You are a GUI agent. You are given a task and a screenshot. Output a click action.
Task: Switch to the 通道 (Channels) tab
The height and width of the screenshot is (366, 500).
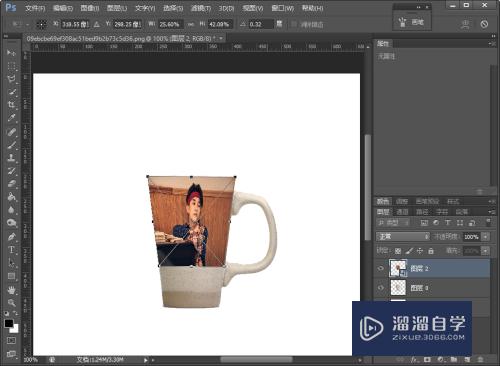coord(402,212)
